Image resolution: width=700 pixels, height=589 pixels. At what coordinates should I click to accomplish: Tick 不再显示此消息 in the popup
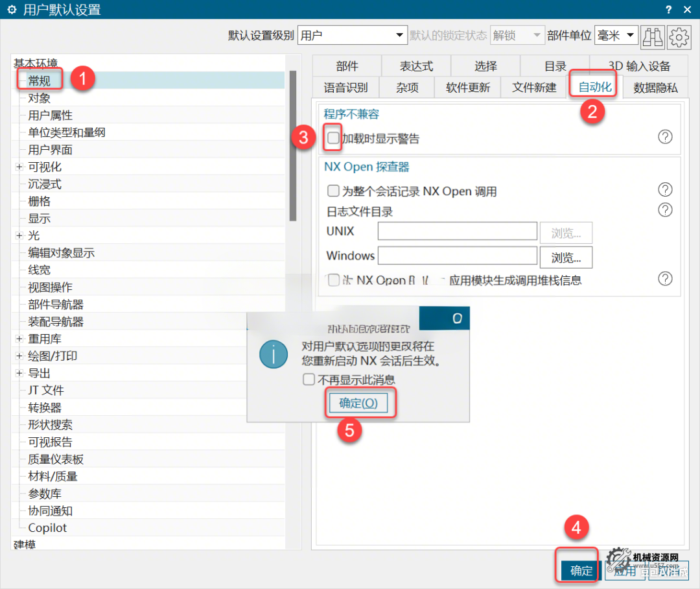309,379
